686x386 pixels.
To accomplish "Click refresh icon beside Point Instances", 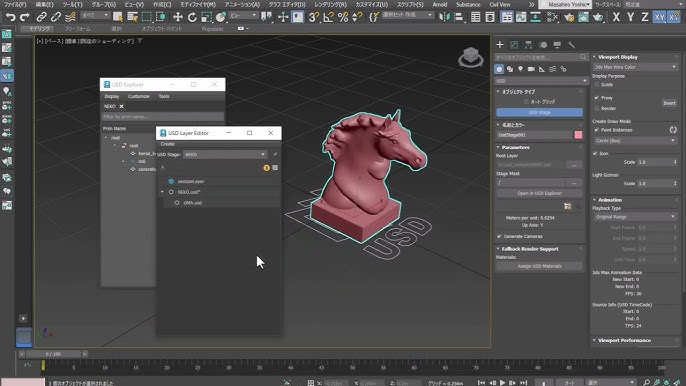I will coord(673,130).
